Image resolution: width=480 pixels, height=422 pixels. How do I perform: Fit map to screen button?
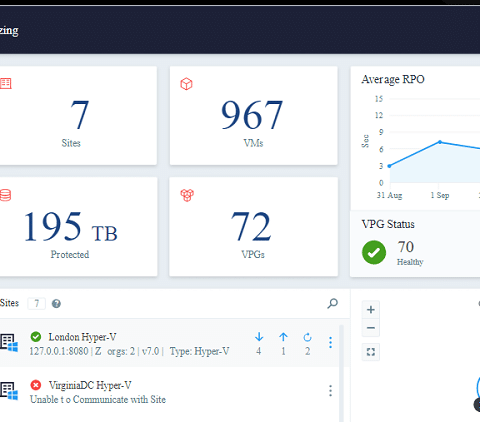pos(371,352)
